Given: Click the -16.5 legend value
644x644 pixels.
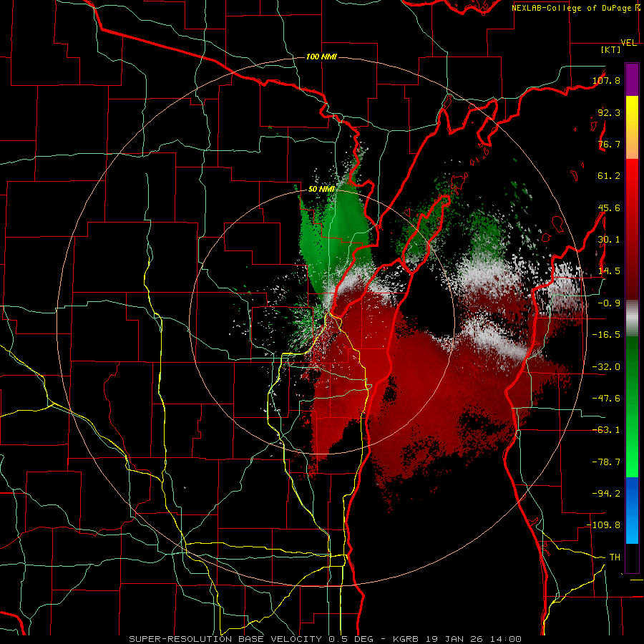Looking at the screenshot, I should pos(606,335).
